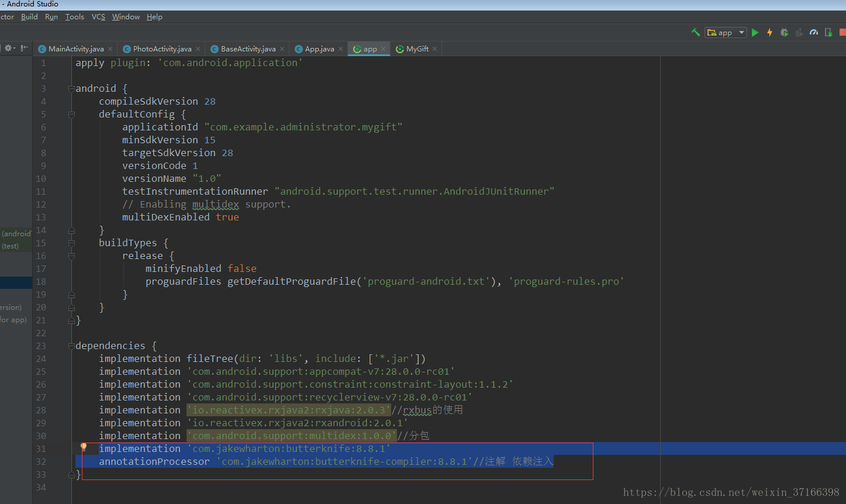Screen dimensions: 846x504
Task: Click fold end marker on line 21
Action: pos(71,320)
